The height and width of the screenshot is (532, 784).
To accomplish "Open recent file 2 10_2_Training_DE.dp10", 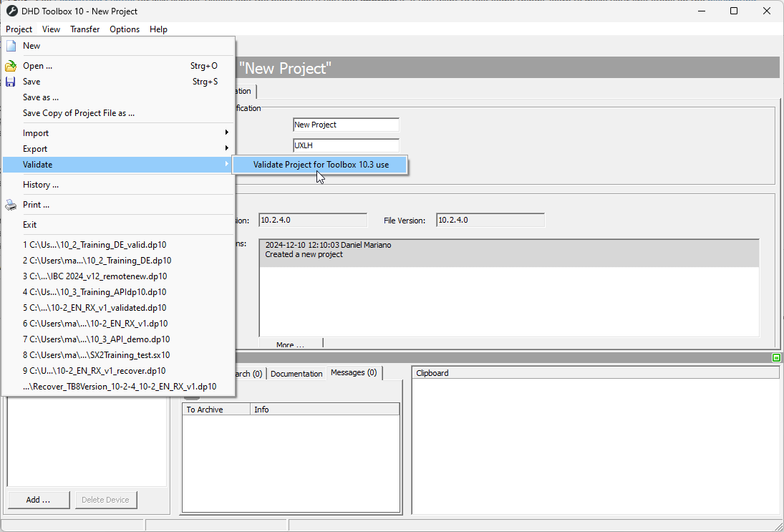I will 118,261.
